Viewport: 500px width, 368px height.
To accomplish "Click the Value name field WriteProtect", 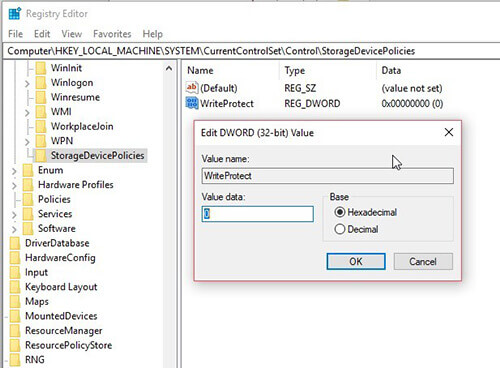I will tap(327, 176).
